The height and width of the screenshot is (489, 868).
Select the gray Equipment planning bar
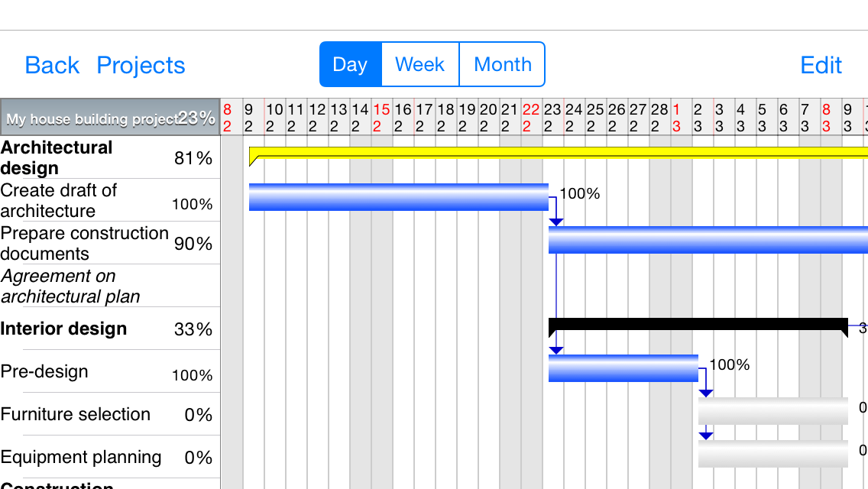772,454
